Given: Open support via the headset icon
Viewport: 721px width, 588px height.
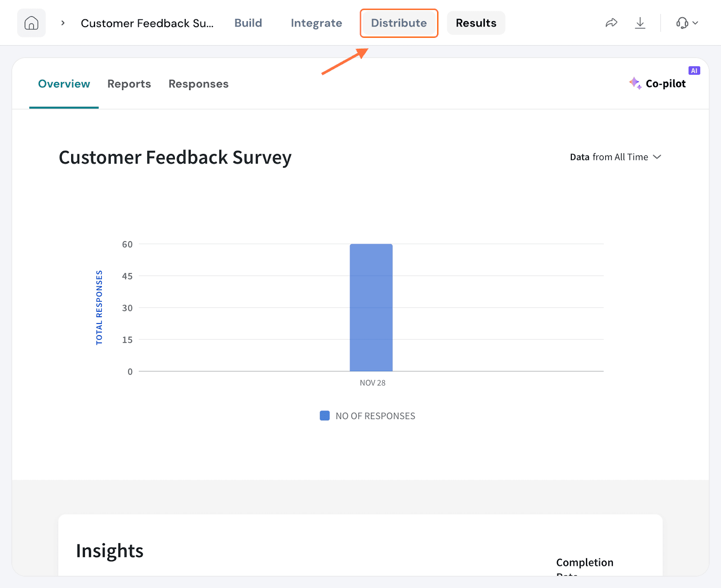Looking at the screenshot, I should 682,23.
